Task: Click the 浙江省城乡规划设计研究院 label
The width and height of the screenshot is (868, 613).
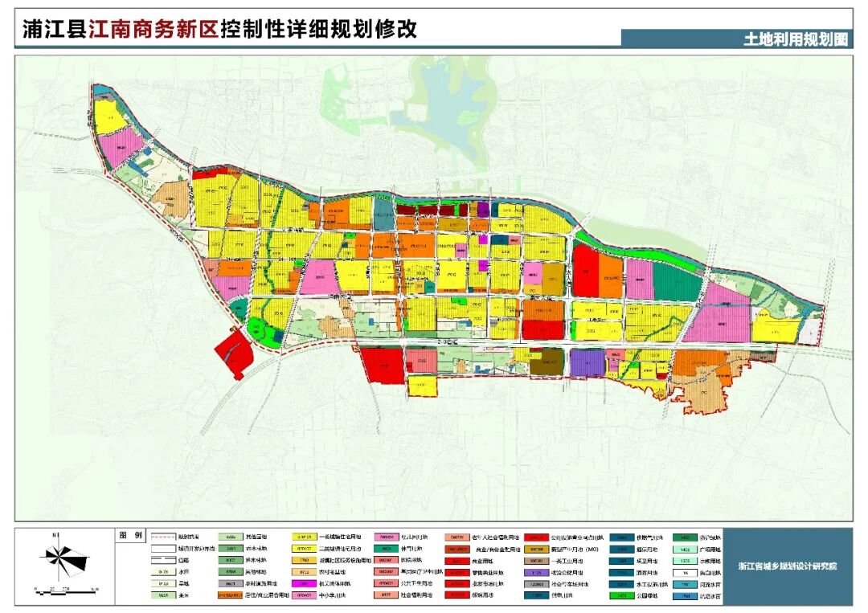Action: [x=787, y=566]
